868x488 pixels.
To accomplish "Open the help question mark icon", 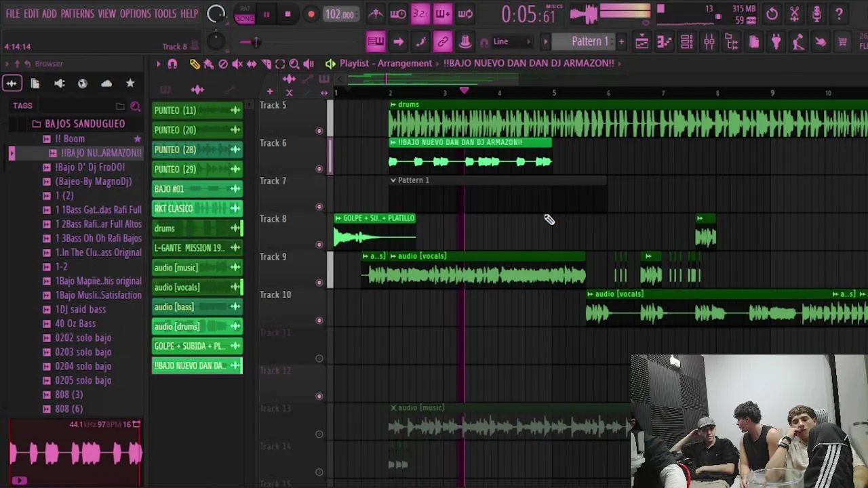I will [x=839, y=14].
